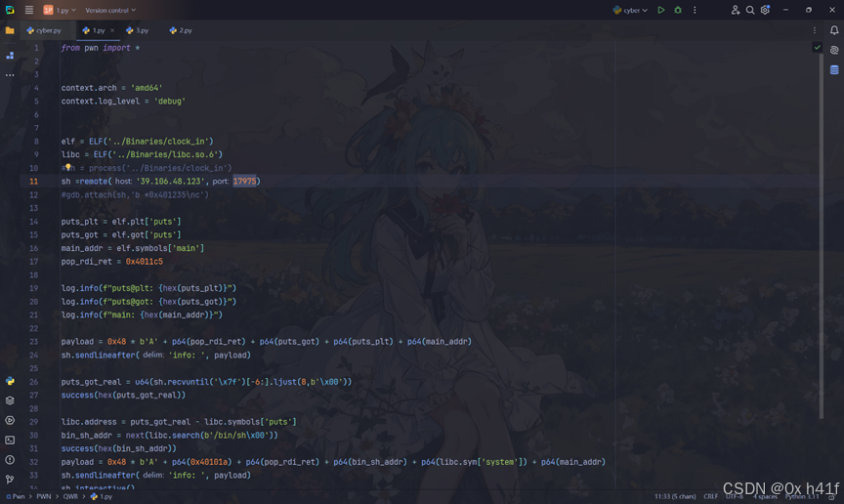The height and width of the screenshot is (504, 844).
Task: Click the elf = ELF clock_in line
Action: [138, 141]
